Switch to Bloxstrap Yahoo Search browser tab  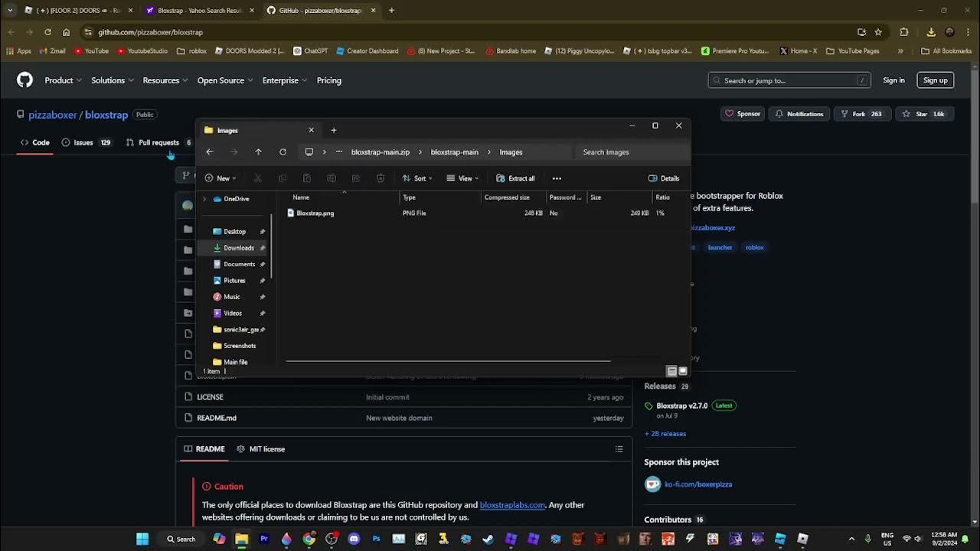[199, 11]
